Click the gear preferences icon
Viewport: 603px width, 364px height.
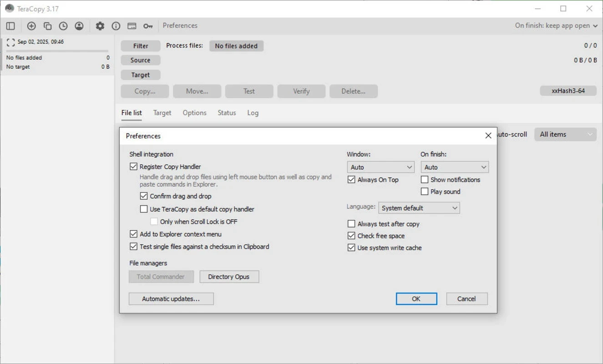100,26
